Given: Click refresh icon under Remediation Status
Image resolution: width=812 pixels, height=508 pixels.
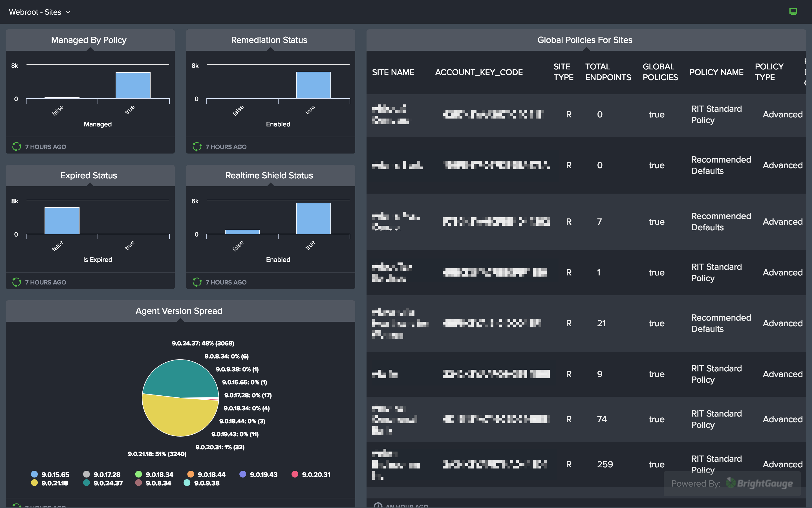Looking at the screenshot, I should click(x=197, y=147).
